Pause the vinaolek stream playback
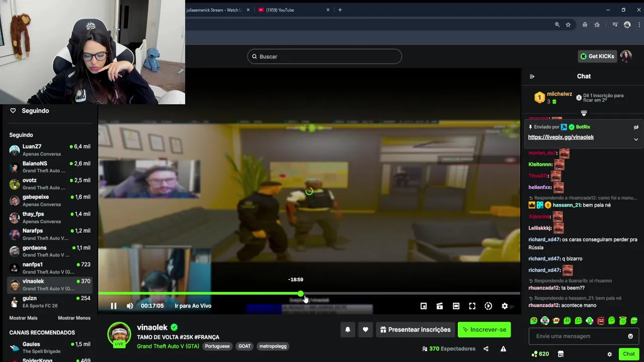Viewport: 644px width, 362px height. point(114,306)
